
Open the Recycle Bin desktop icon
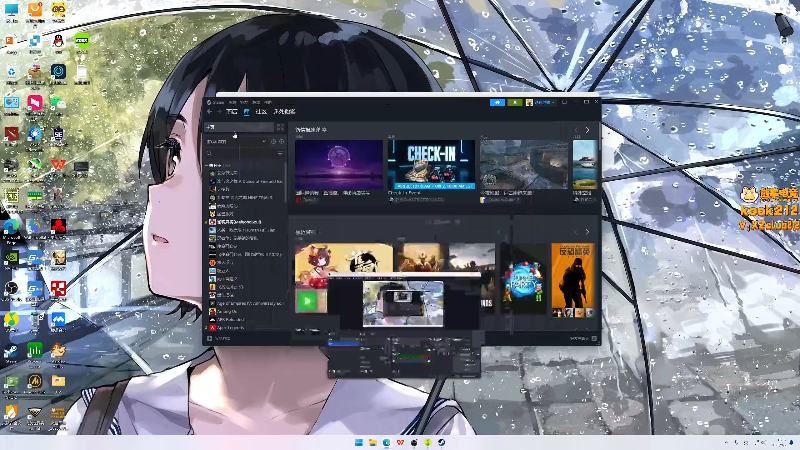coord(11,75)
